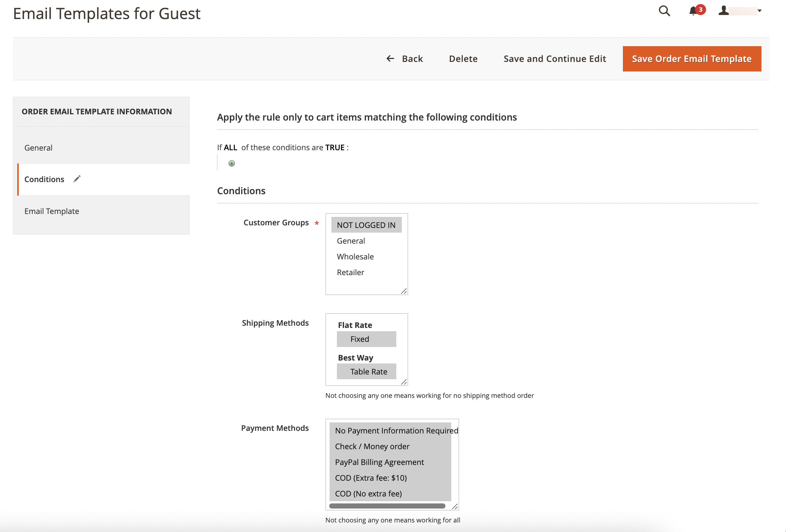Expand the admin account dropdown caret

coord(759,11)
